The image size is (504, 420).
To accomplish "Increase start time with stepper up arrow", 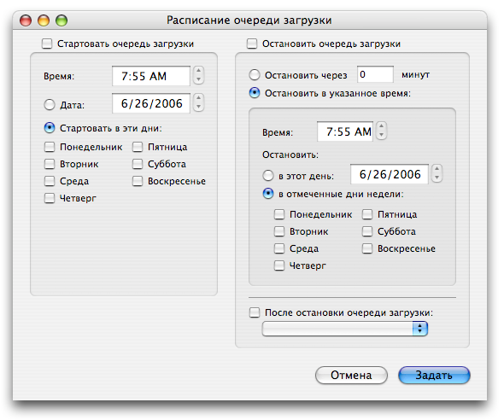I will pyautogui.click(x=199, y=71).
